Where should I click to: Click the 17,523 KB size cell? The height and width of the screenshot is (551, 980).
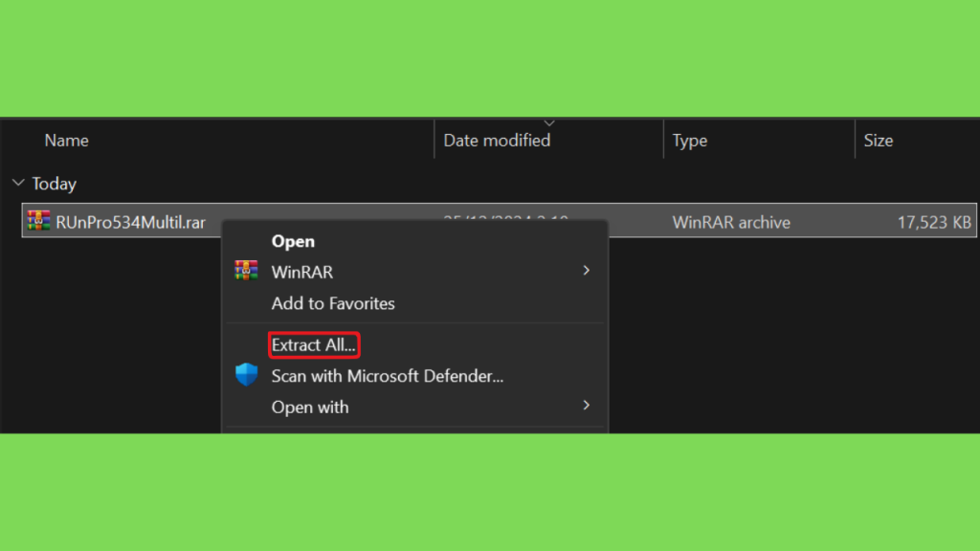(x=934, y=222)
